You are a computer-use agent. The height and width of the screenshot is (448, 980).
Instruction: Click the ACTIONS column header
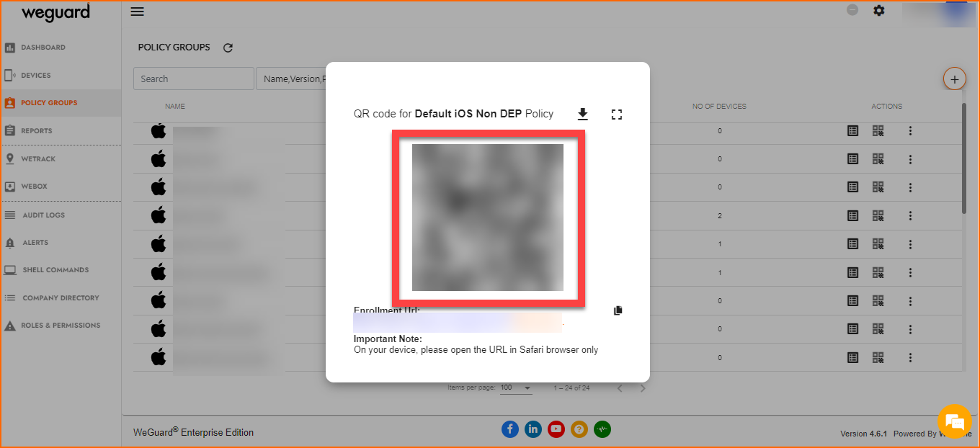pos(887,107)
